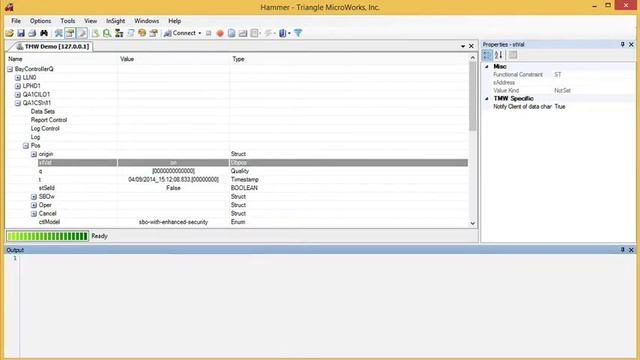Open the View menu

click(91, 21)
